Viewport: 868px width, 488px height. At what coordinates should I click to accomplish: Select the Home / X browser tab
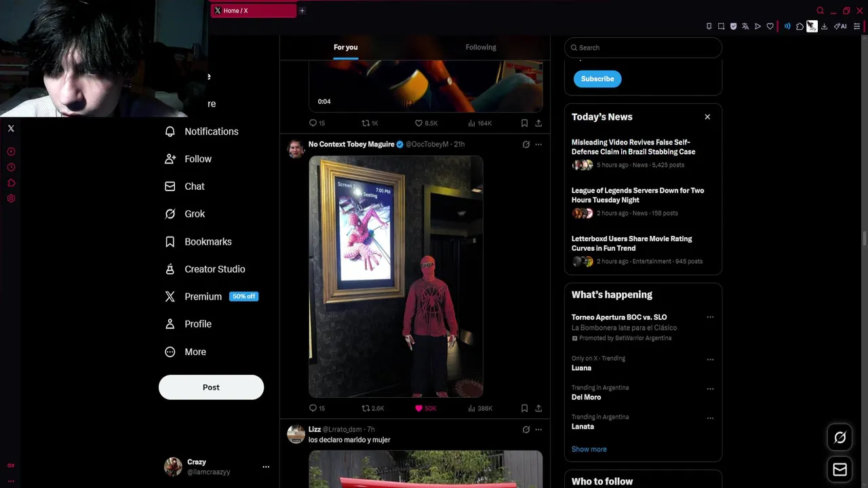tap(253, 11)
